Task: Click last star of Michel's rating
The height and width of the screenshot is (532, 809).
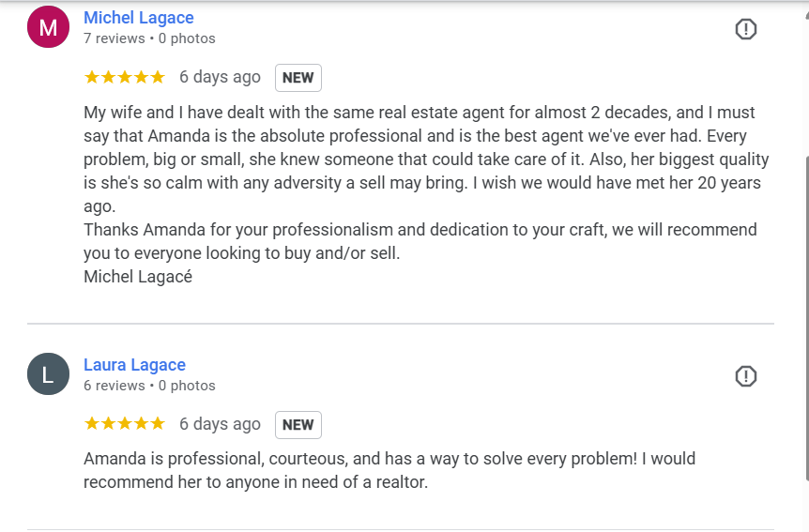Action: (x=157, y=77)
